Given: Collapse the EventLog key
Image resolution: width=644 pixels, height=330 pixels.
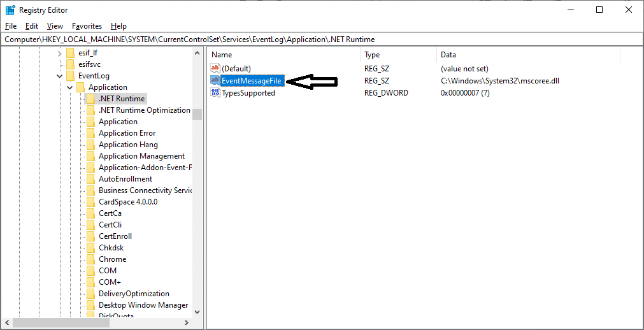Looking at the screenshot, I should [59, 76].
